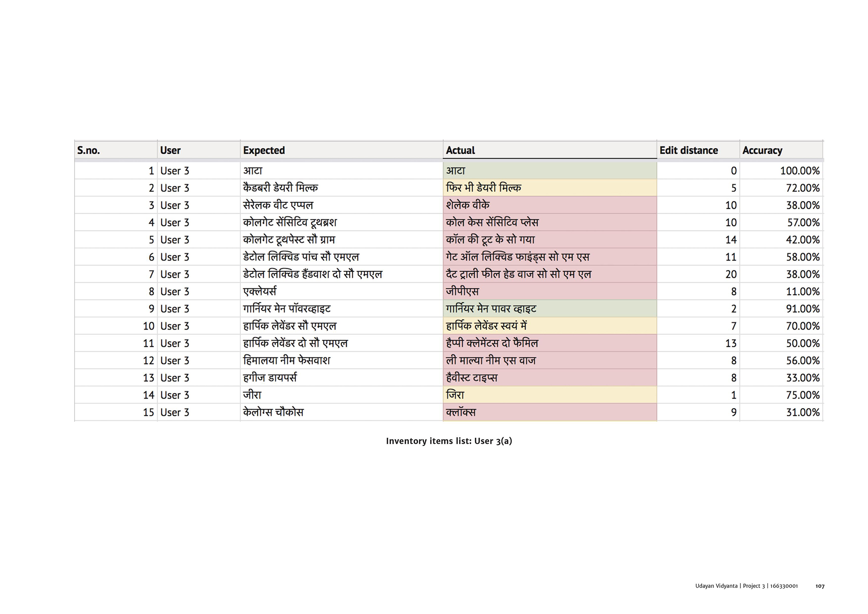Click the S.no. column header

point(89,150)
